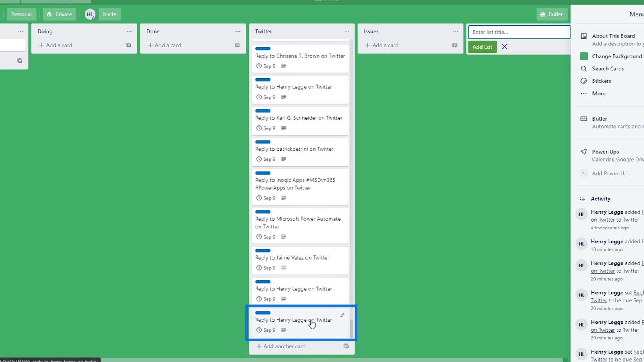
Task: Open HL member avatar beside Invite
Action: (90, 14)
